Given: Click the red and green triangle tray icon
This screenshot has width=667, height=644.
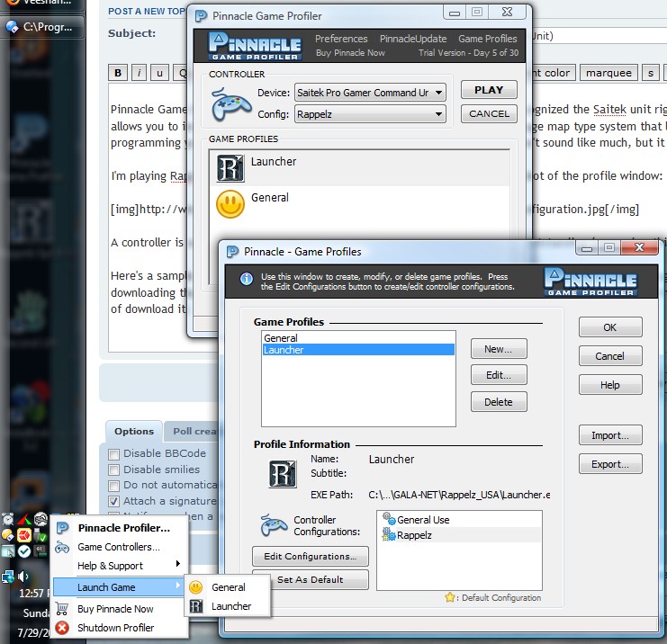Looking at the screenshot, I should coord(24,519).
